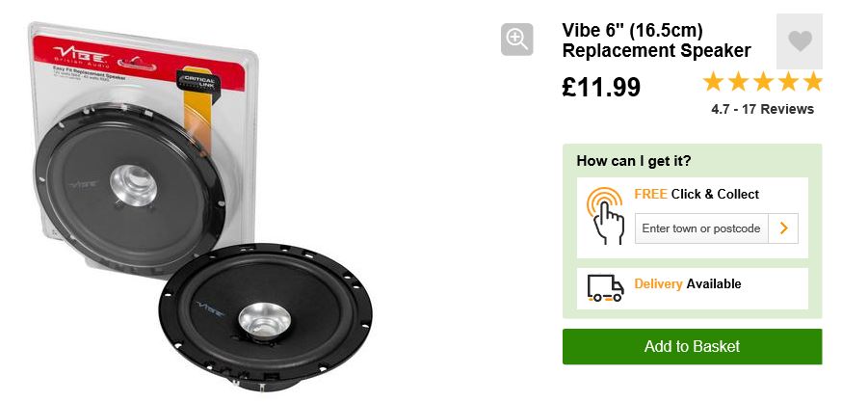Click the first gold rating star
This screenshot has width=868, height=402.
(713, 81)
